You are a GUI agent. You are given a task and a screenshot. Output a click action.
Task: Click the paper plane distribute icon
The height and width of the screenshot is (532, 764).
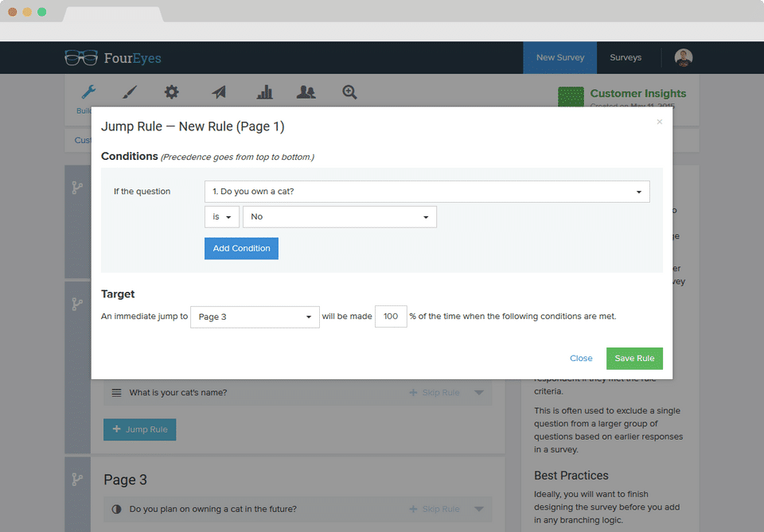(219, 92)
